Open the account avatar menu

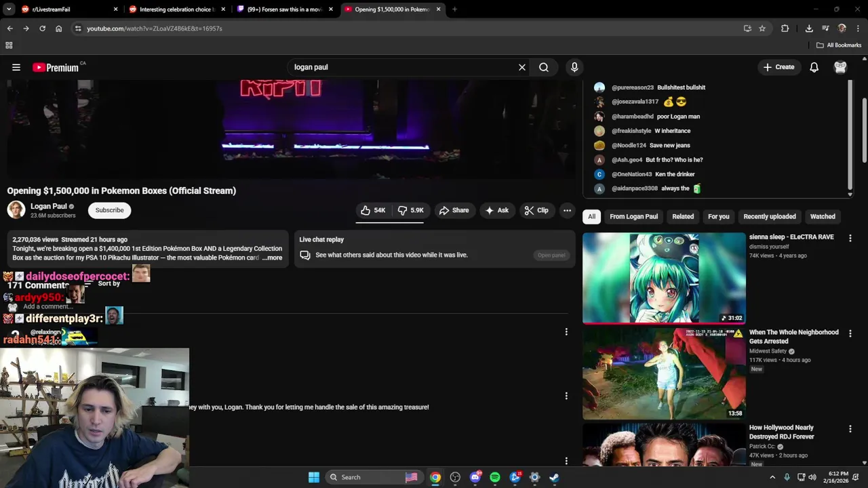pos(840,67)
